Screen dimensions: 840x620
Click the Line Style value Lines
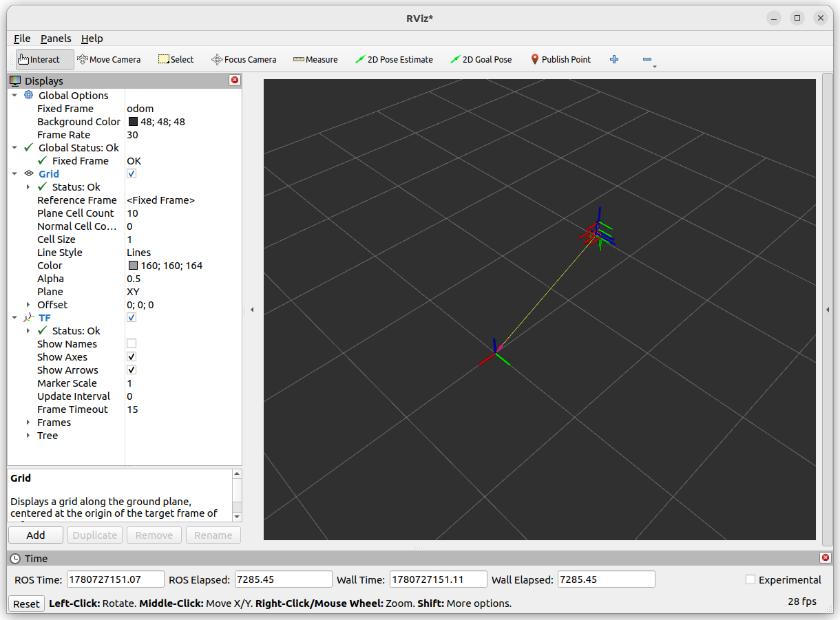[x=139, y=252]
